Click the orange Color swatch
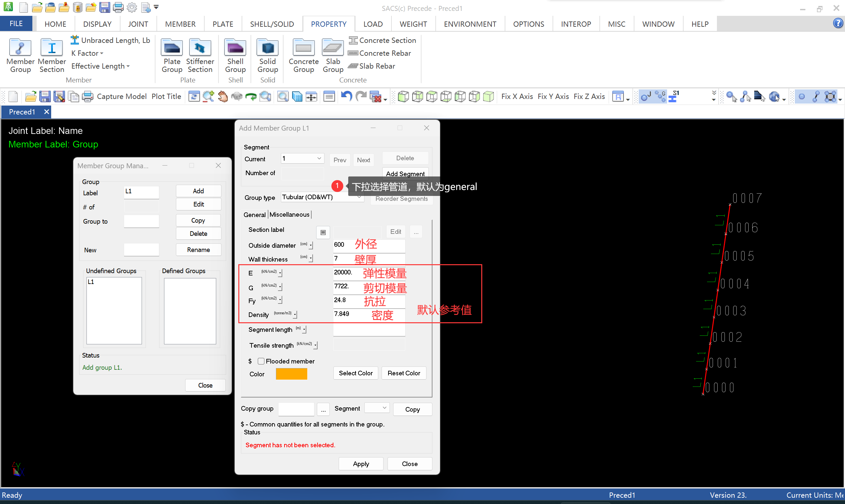 (x=291, y=374)
